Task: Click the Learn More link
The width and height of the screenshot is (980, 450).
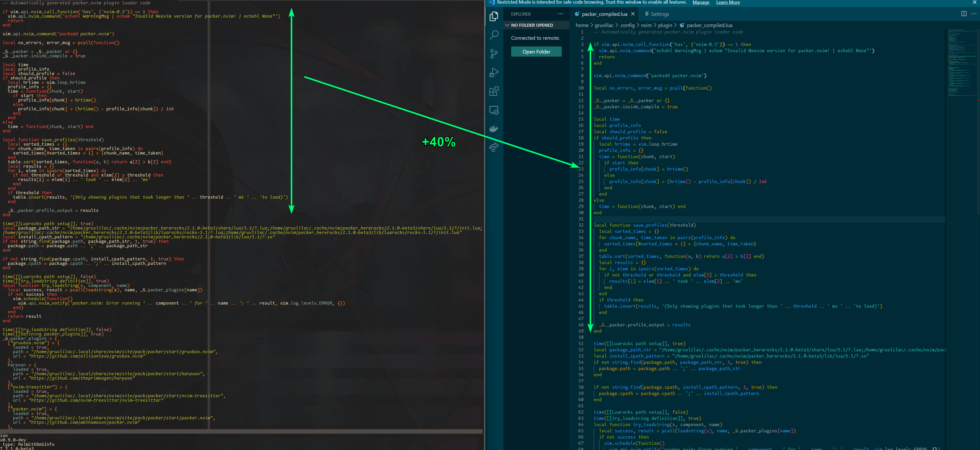Action: [x=728, y=2]
